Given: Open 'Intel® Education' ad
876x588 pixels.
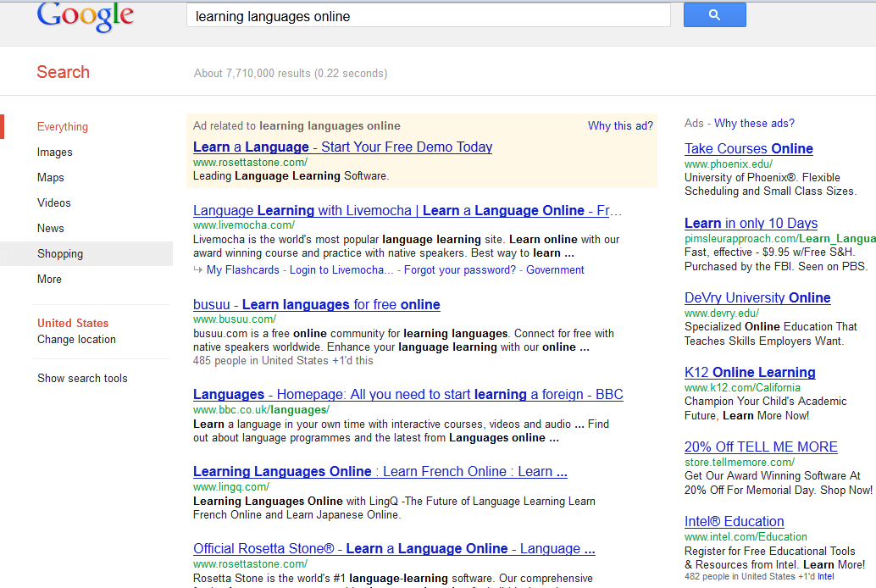Looking at the screenshot, I should click(735, 521).
